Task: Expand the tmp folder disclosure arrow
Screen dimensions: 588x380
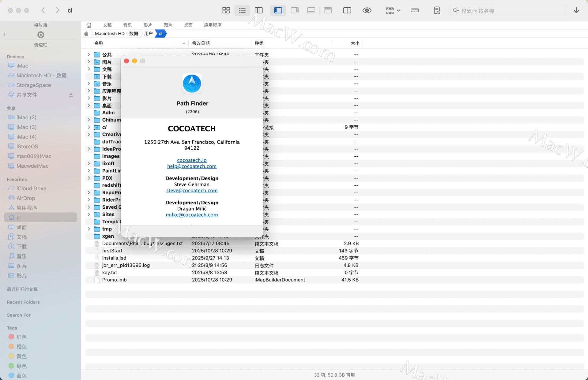Action: 89,229
